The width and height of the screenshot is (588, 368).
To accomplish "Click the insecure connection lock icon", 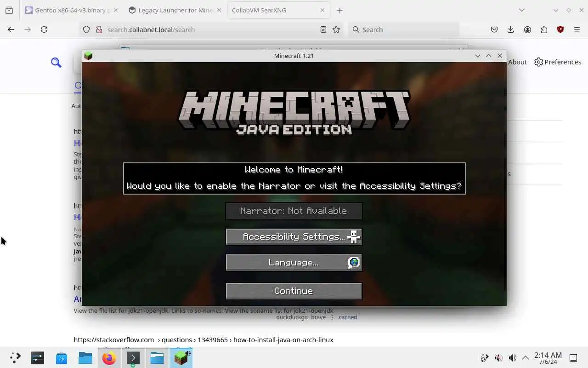I will (99, 29).
